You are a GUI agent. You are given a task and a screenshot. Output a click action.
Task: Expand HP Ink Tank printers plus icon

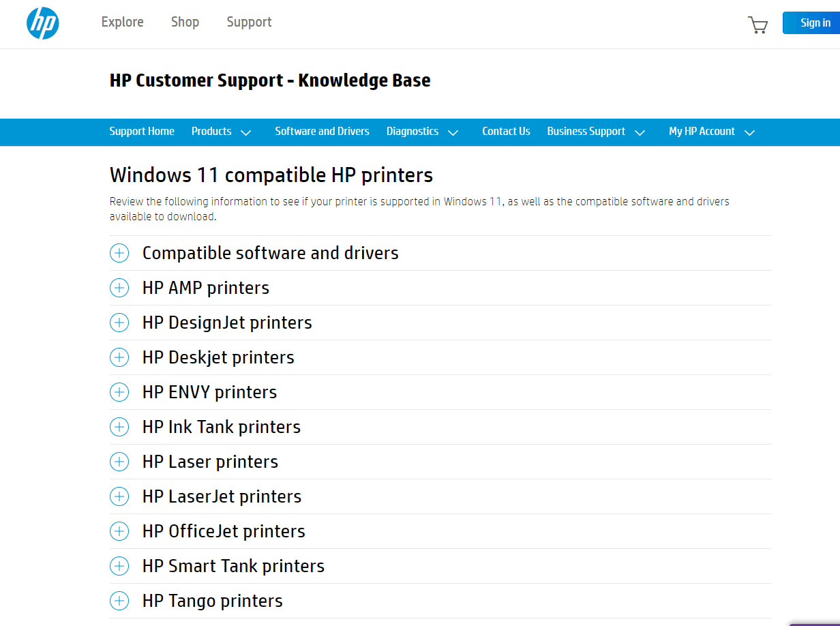119,427
